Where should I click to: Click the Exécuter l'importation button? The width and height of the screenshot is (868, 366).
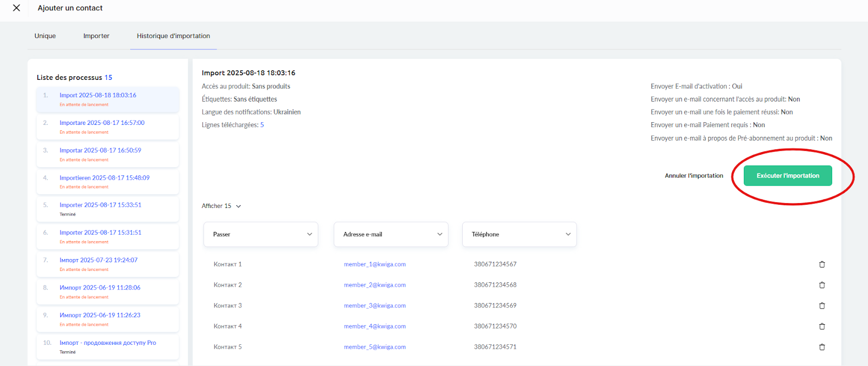point(787,176)
